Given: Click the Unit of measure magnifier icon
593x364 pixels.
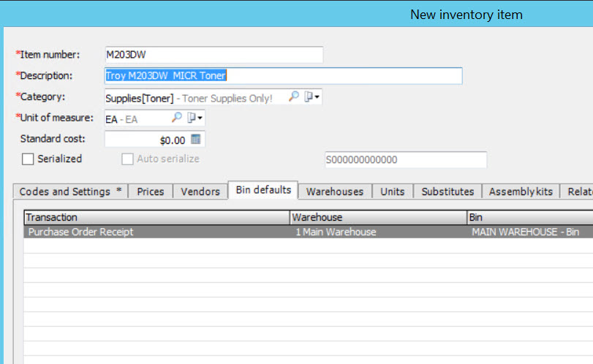Looking at the screenshot, I should (x=177, y=118).
